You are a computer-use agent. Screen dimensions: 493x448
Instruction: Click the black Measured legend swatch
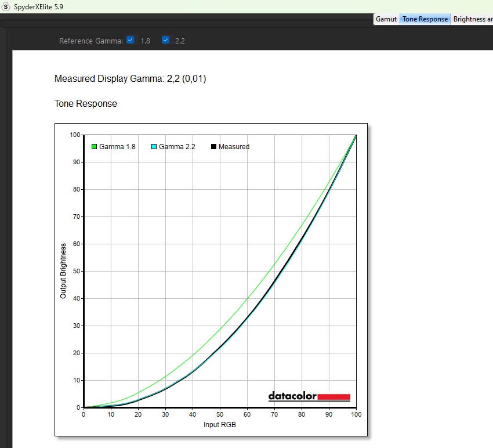tap(214, 147)
